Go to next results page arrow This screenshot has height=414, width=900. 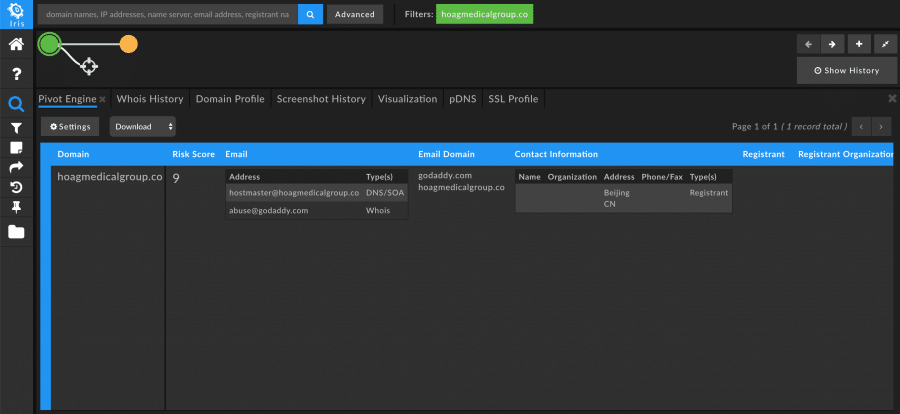click(881, 127)
